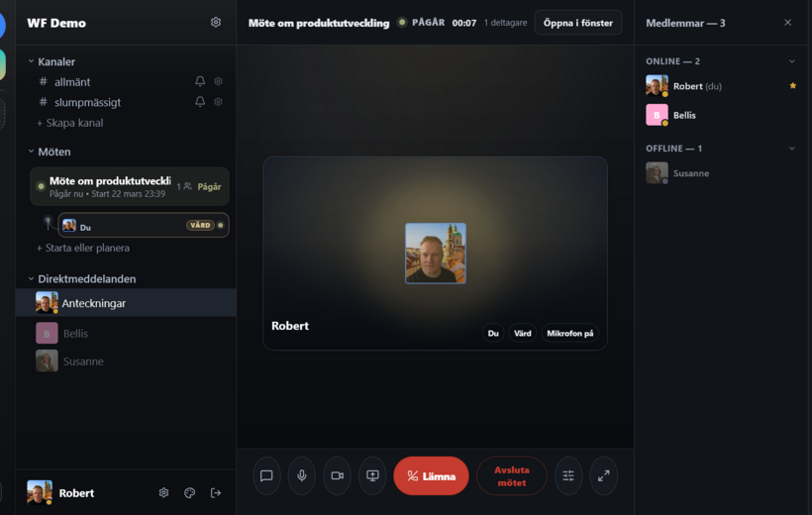The image size is (812, 515).
Task: Close the Medlemmar panel
Action: click(x=787, y=23)
